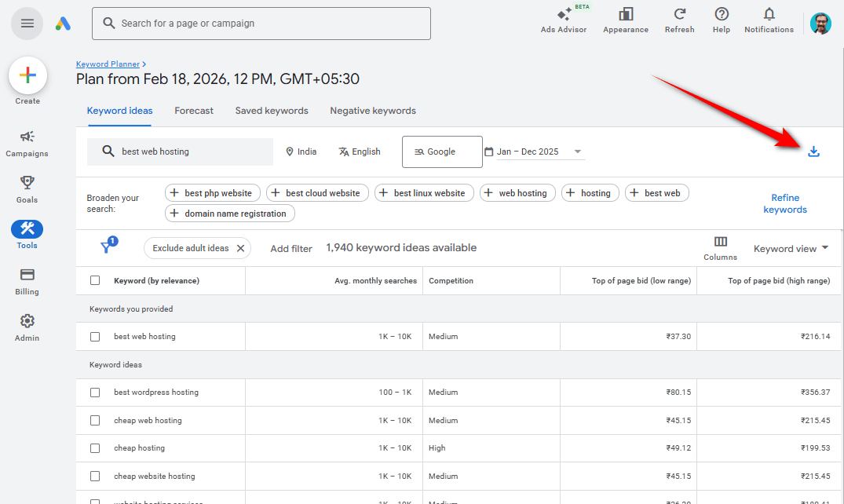Sort by Keyword (by relevance) column
The width and height of the screenshot is (844, 504).
[156, 280]
